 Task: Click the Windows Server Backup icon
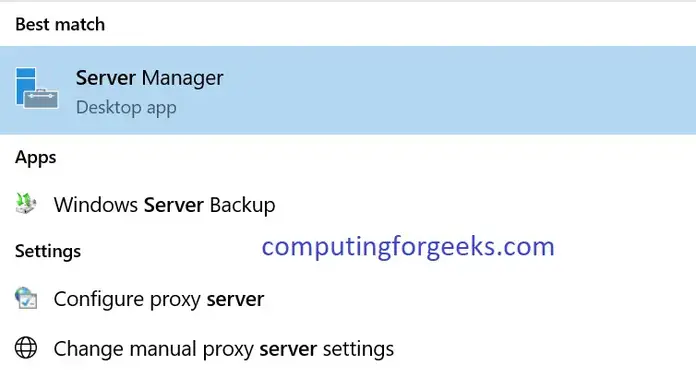point(26,204)
